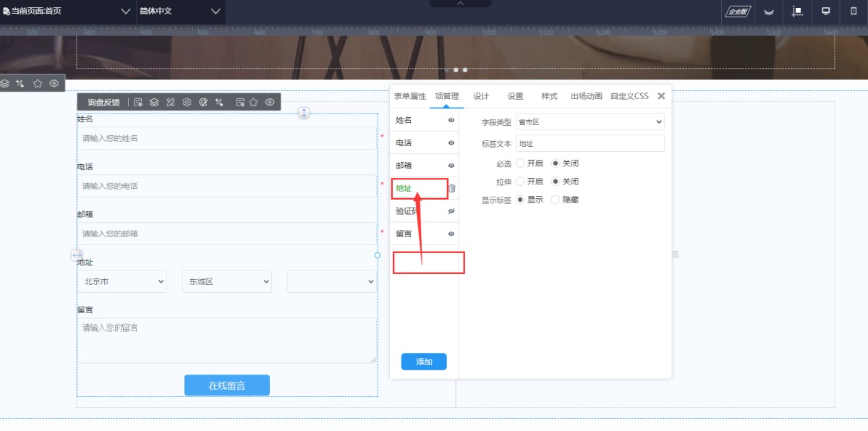Viewport: 868px width, 431px height.
Task: Click the gear settings icon in 询盘反馈 toolbar
Action: tap(187, 103)
